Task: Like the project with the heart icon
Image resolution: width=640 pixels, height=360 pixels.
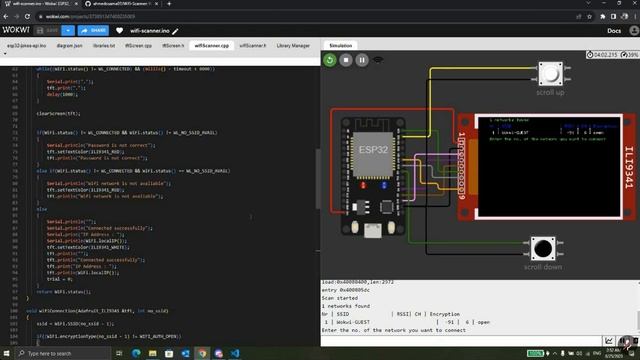Action: [119, 31]
